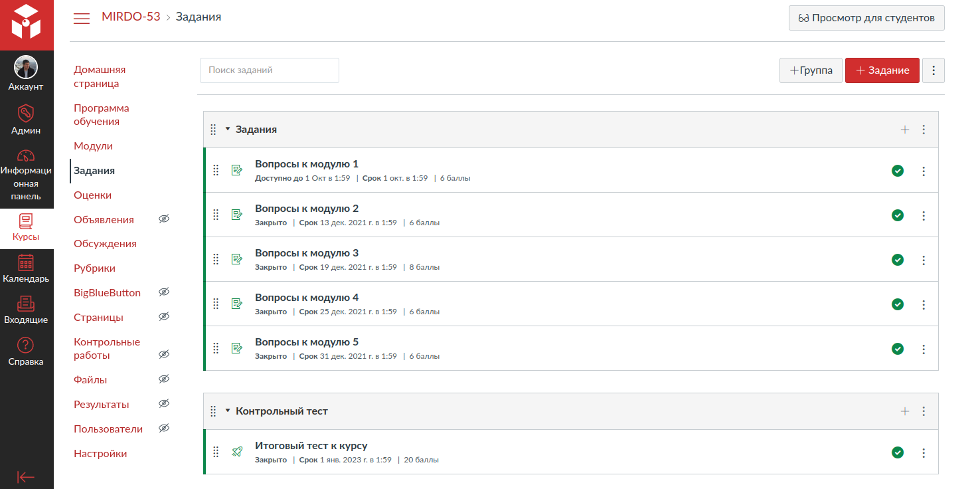Viewport: 980px width, 489px height.
Task: Unpublish Вопросы к модулю 4 via green checkmark
Action: click(898, 304)
